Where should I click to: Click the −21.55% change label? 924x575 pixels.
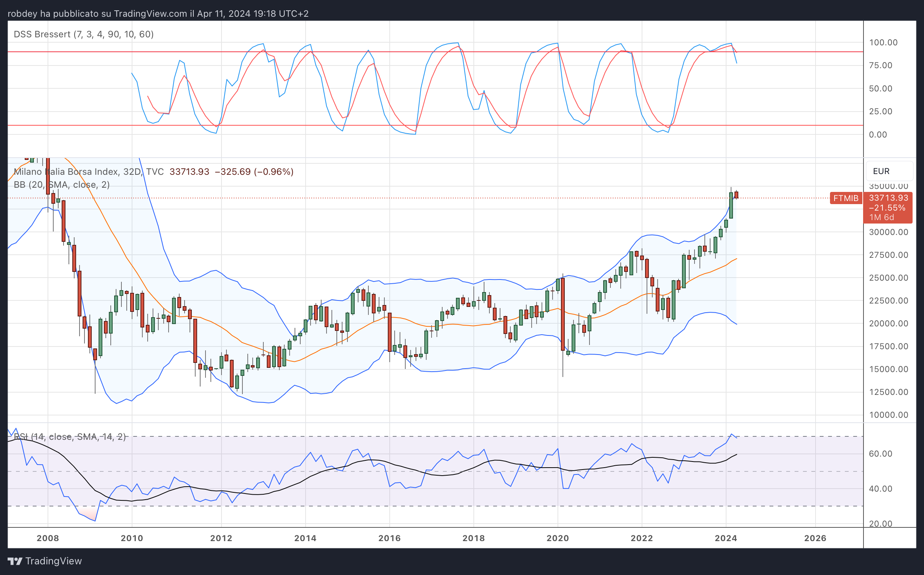pyautogui.click(x=887, y=208)
